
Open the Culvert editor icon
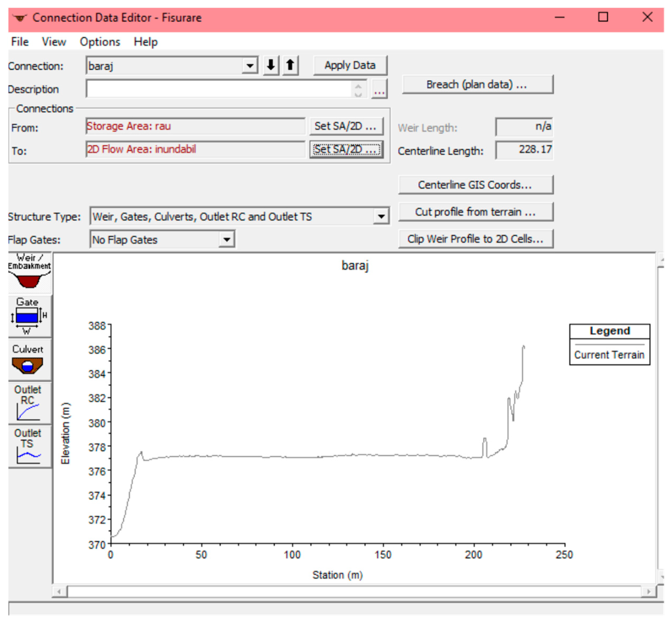[x=29, y=360]
